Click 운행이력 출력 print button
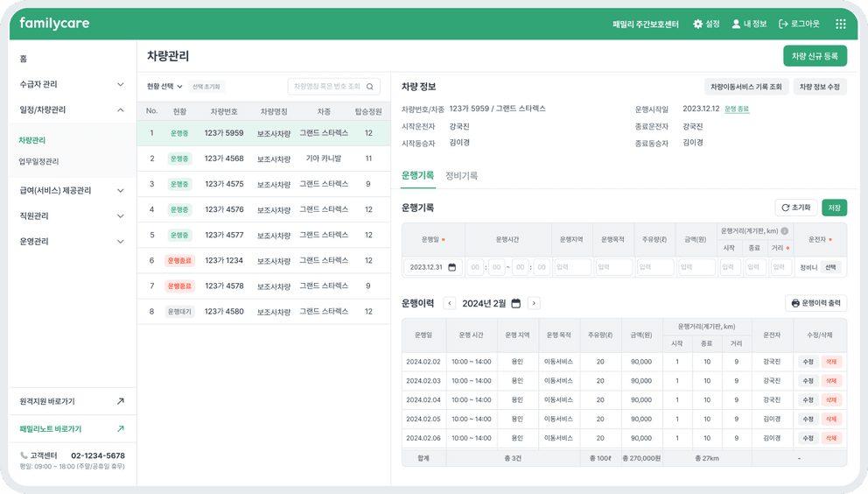The image size is (868, 494). tap(816, 303)
